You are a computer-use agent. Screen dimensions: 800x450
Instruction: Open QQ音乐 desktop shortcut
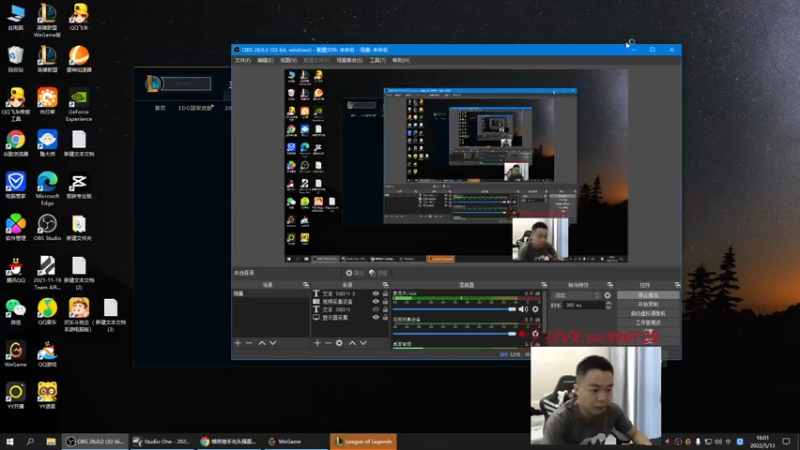click(x=47, y=312)
